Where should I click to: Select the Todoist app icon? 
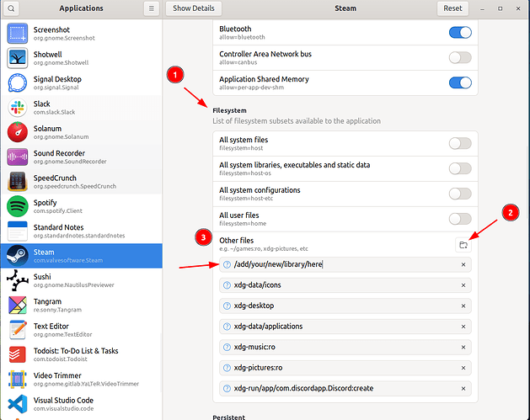pyautogui.click(x=17, y=354)
